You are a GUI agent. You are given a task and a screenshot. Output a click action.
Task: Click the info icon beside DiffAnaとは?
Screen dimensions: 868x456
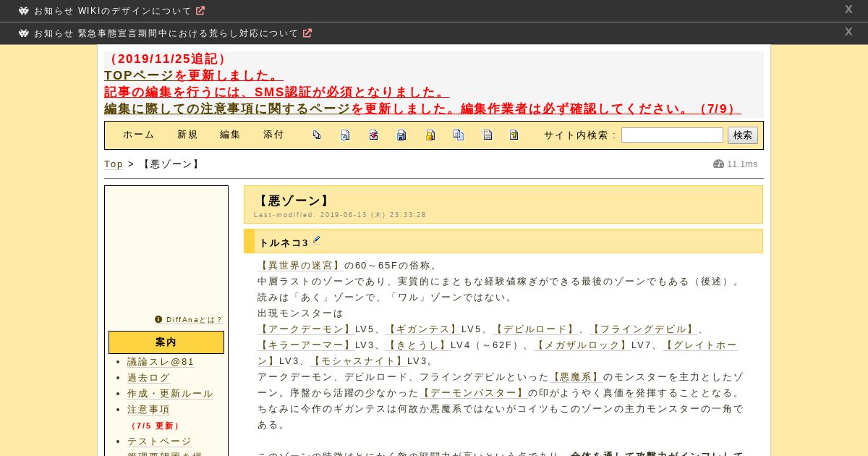158,319
